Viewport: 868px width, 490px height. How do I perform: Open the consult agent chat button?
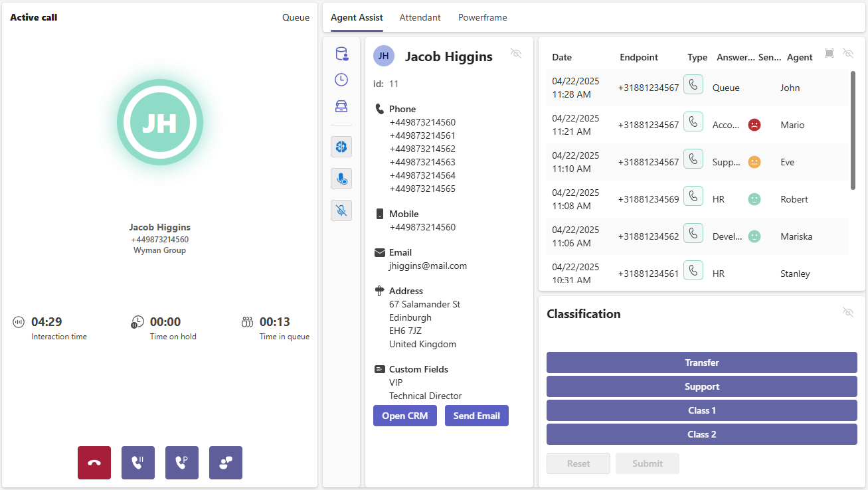pos(226,463)
